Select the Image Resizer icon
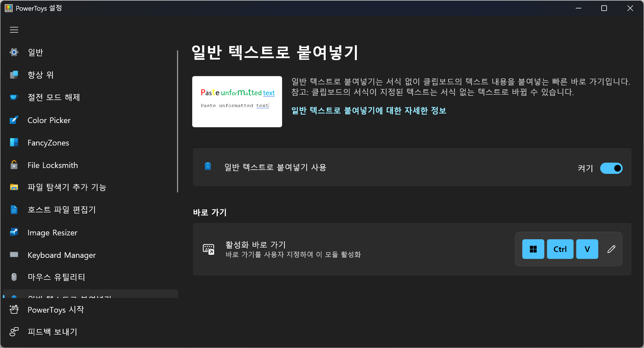Screen dimensions: 644x348 pyautogui.click(x=14, y=232)
